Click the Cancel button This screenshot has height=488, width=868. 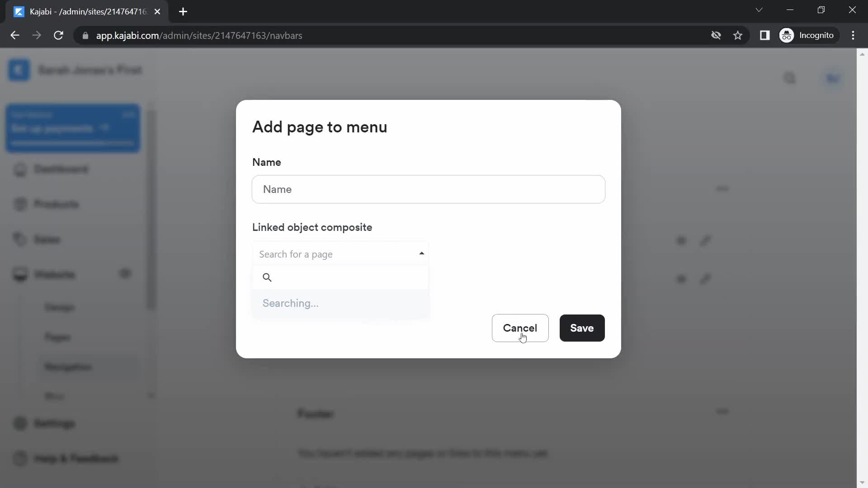(x=519, y=328)
